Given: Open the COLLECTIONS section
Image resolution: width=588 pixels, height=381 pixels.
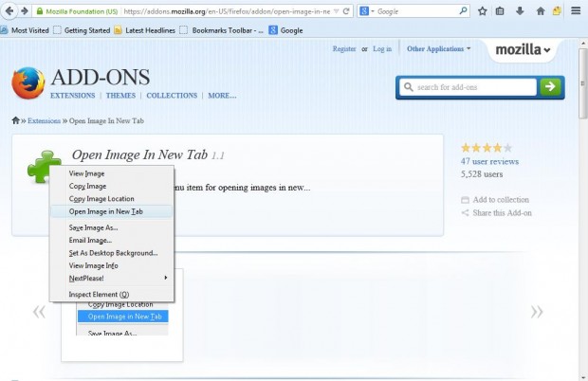Looking at the screenshot, I should click(x=172, y=96).
